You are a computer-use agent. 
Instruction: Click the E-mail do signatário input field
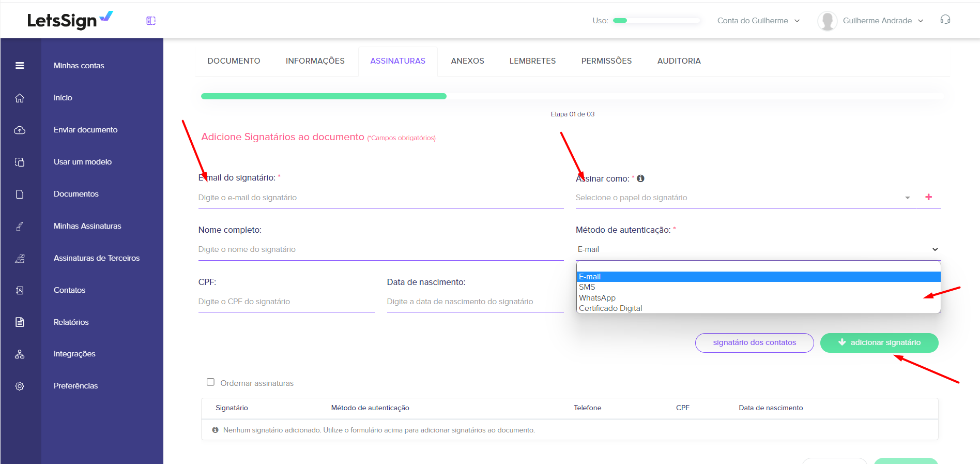tap(381, 198)
